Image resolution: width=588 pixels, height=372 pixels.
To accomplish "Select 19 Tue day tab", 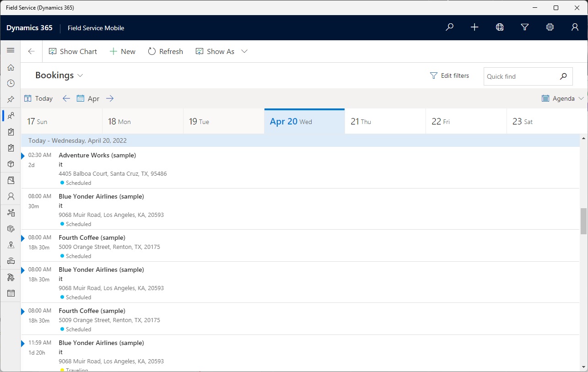I will [x=224, y=121].
